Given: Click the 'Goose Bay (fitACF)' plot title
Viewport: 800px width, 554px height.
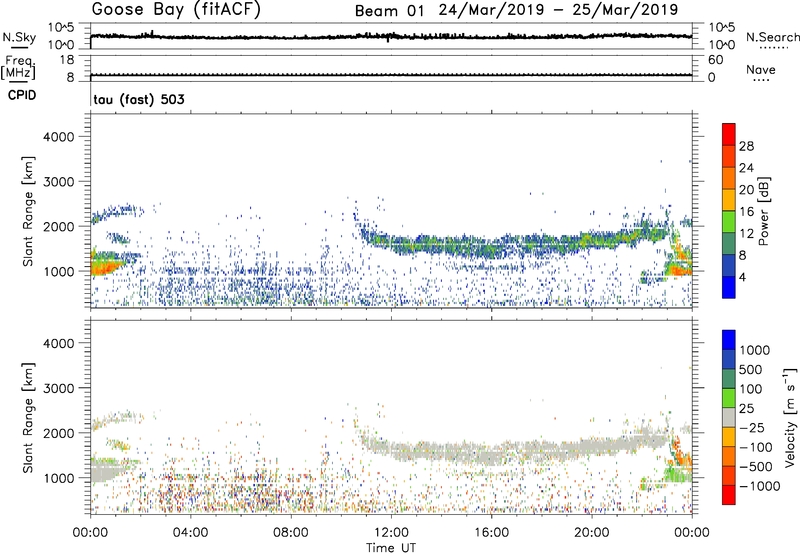Looking at the screenshot, I should [x=176, y=10].
